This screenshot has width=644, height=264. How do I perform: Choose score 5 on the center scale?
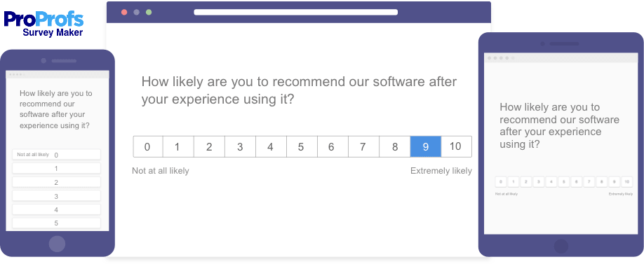coord(302,147)
